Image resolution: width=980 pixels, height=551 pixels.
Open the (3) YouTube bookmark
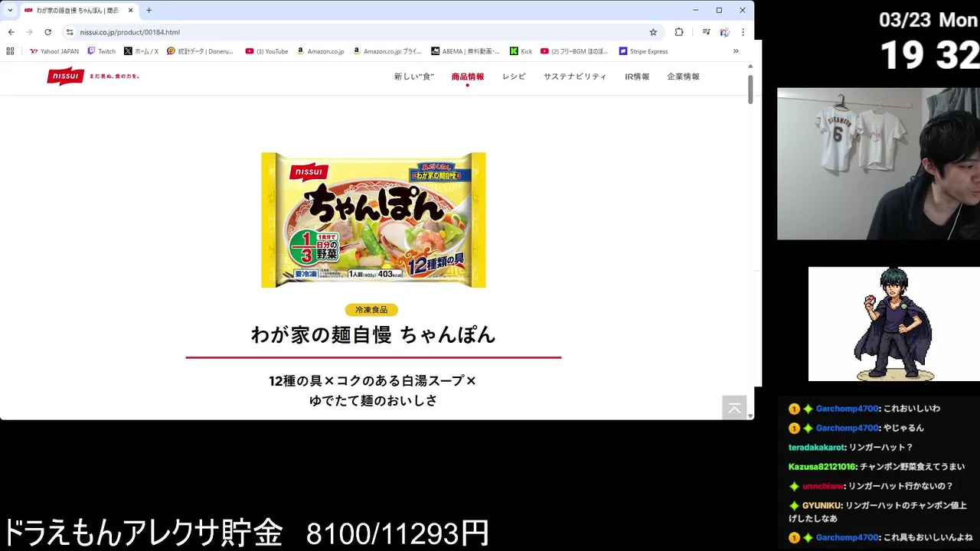pos(267,51)
